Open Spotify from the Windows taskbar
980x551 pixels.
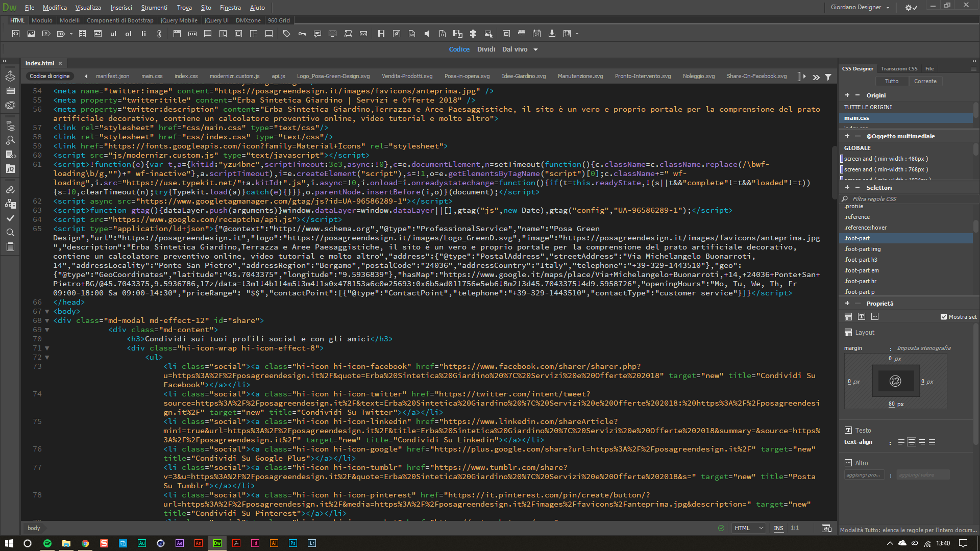pyautogui.click(x=47, y=543)
